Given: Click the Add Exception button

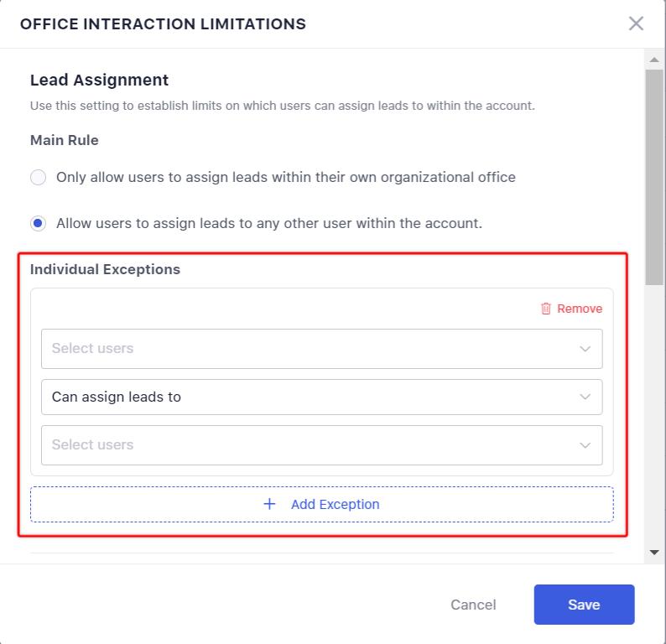Looking at the screenshot, I should pyautogui.click(x=322, y=504).
